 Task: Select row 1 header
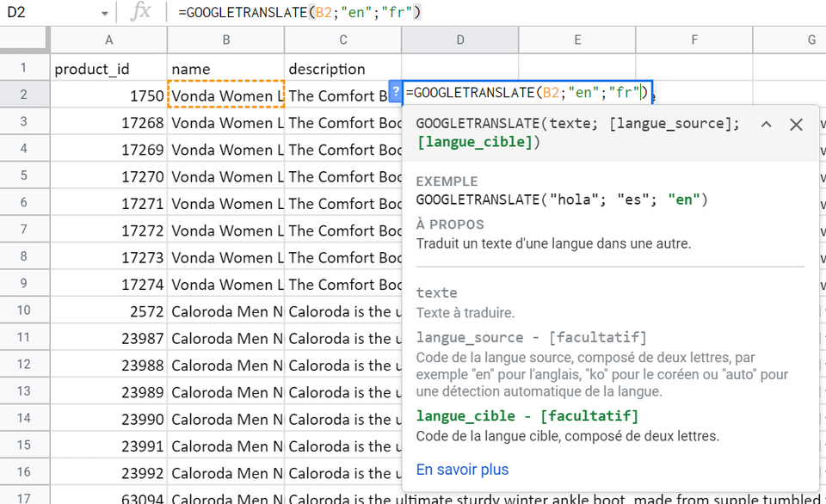pyautogui.click(x=24, y=67)
